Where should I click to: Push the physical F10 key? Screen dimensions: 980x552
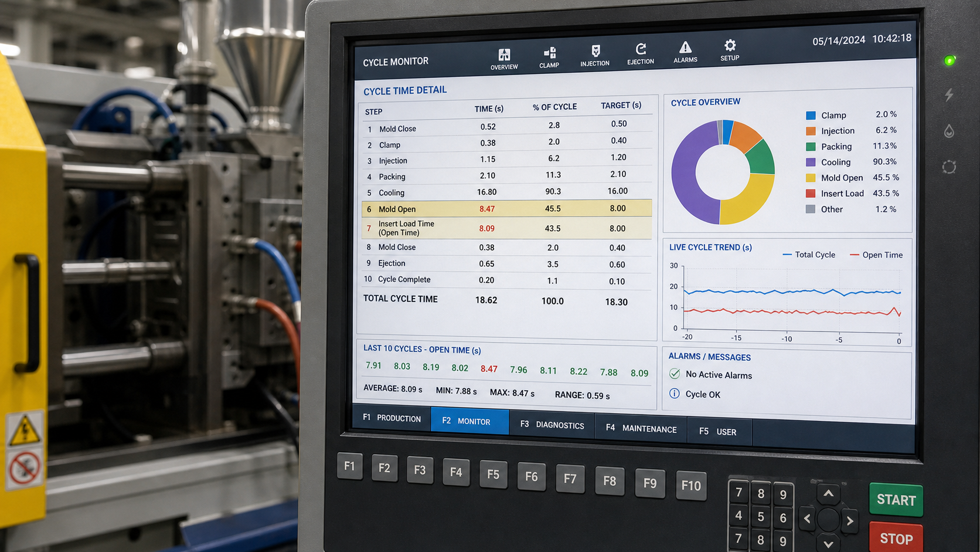tap(691, 486)
